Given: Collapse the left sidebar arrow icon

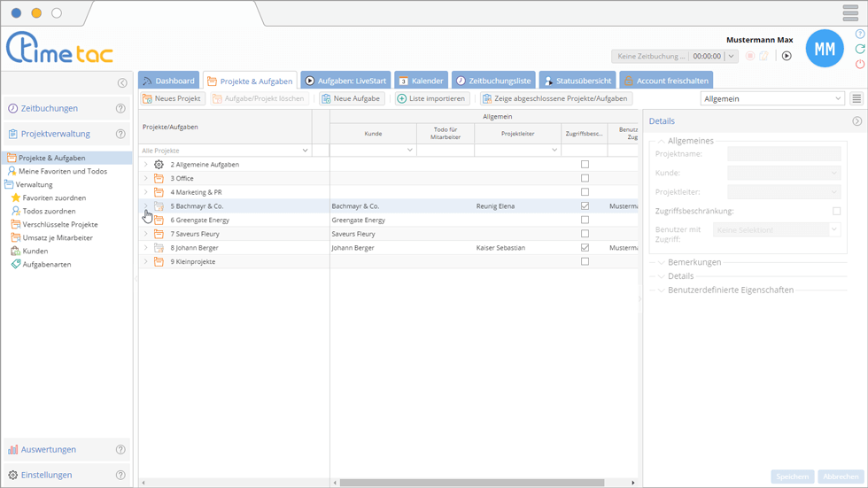Looking at the screenshot, I should pos(122,83).
